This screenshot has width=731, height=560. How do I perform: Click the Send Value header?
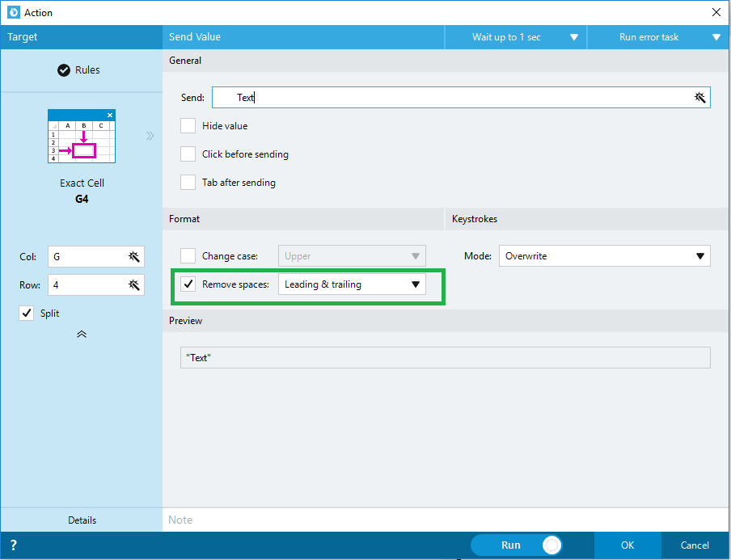[303, 37]
